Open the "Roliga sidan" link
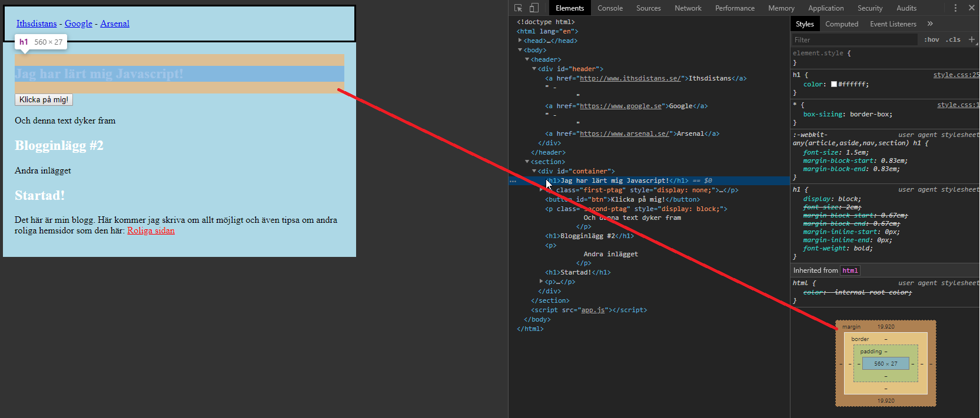 tap(151, 230)
